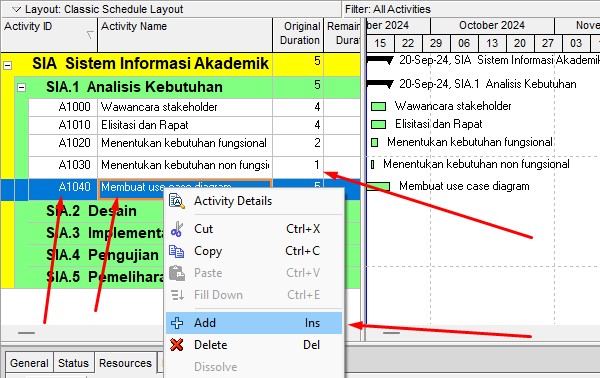Choose Cut in the context menu
600x378 pixels.
tap(254, 229)
